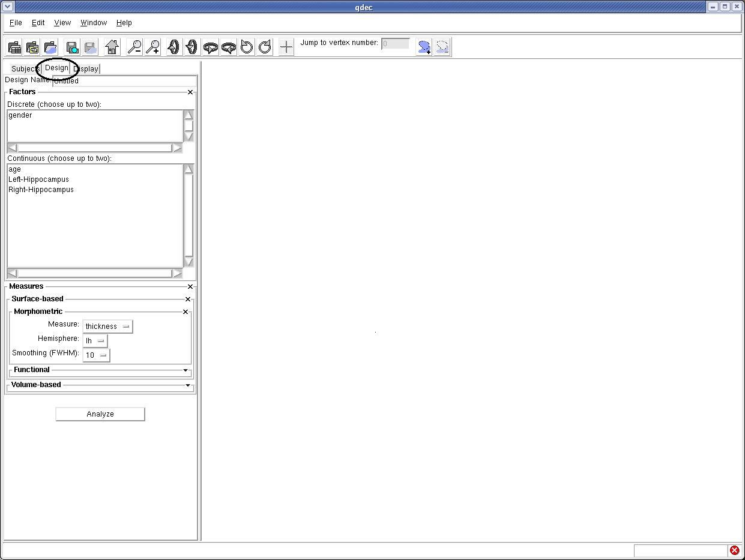Select Left-Hippocampus continuous factor
745x560 pixels.
tap(38, 179)
